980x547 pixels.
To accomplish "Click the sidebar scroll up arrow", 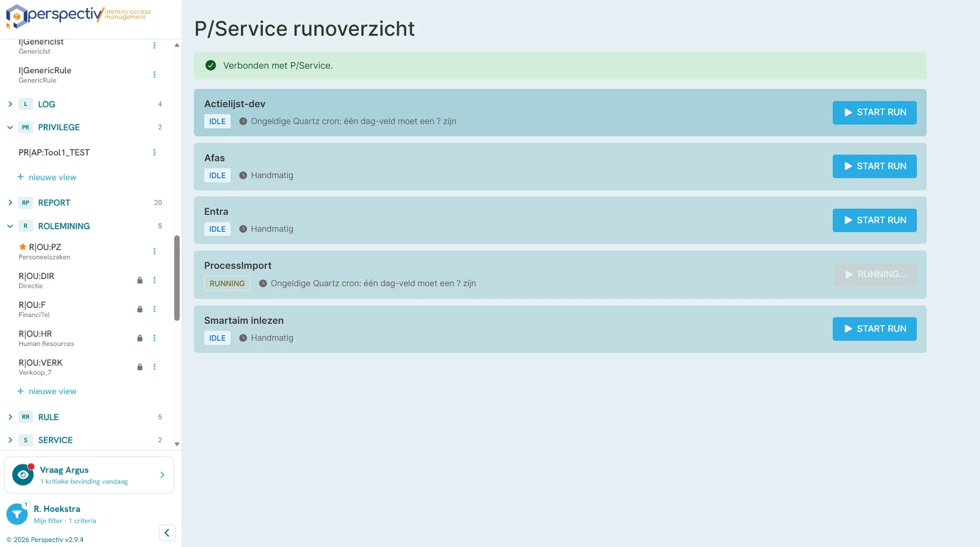I will (x=177, y=45).
